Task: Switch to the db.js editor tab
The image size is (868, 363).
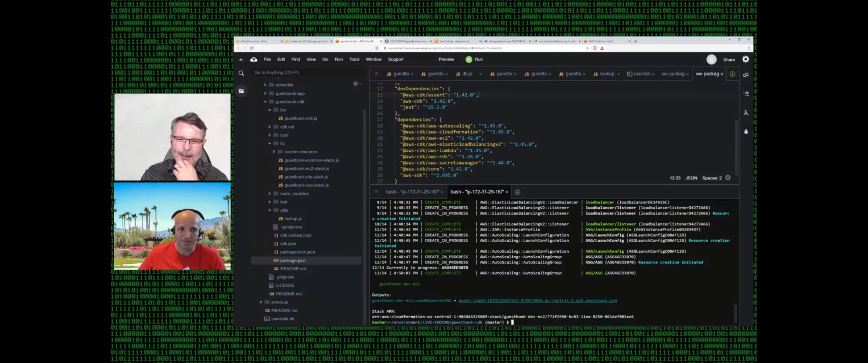Action: click(467, 74)
